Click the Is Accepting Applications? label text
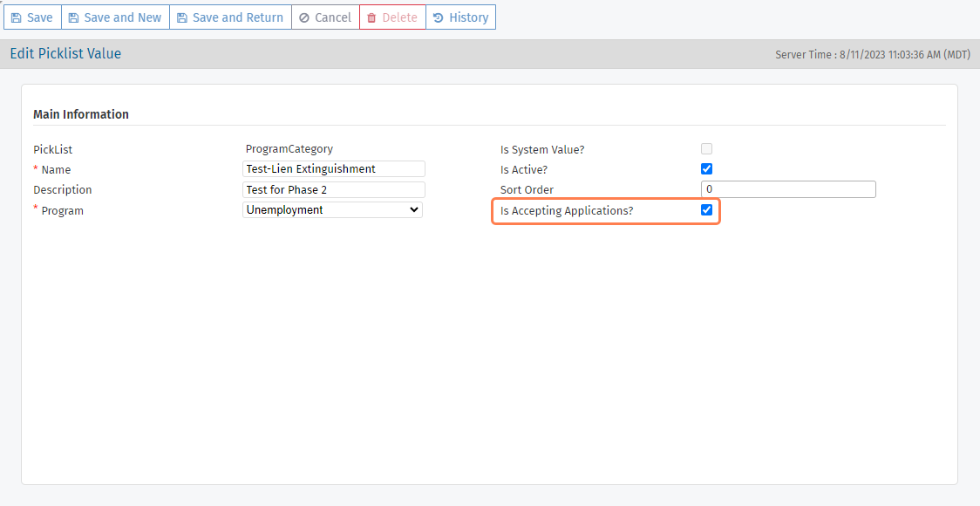This screenshot has height=506, width=980. (x=567, y=211)
